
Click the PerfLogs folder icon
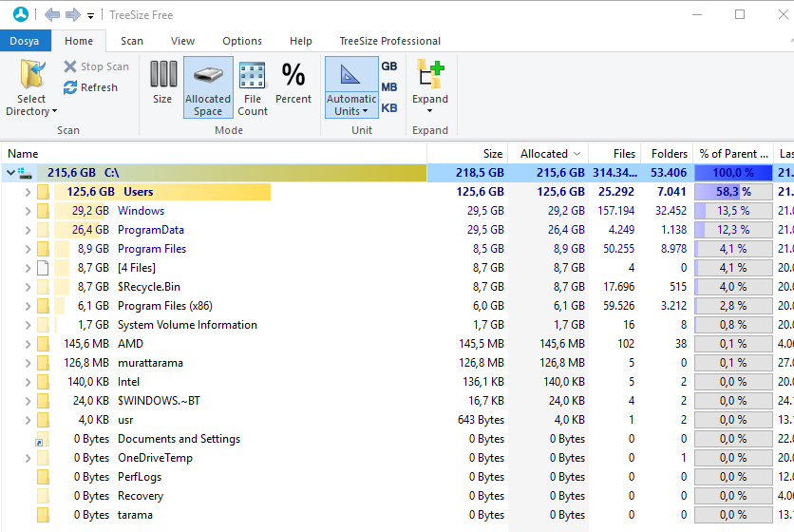43,477
